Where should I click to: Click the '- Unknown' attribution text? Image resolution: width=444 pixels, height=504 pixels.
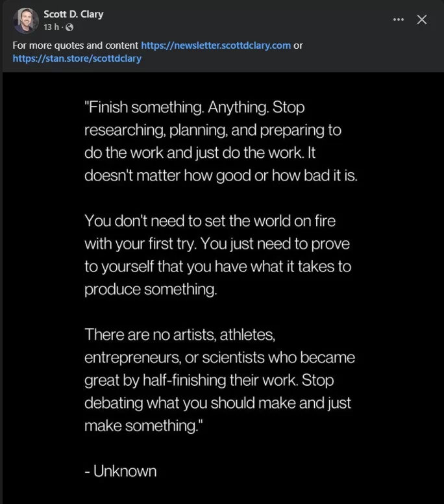click(x=121, y=472)
